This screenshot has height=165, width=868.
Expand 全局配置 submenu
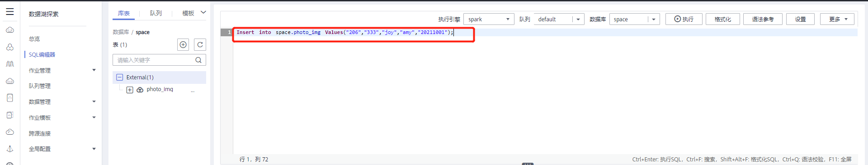(x=94, y=149)
